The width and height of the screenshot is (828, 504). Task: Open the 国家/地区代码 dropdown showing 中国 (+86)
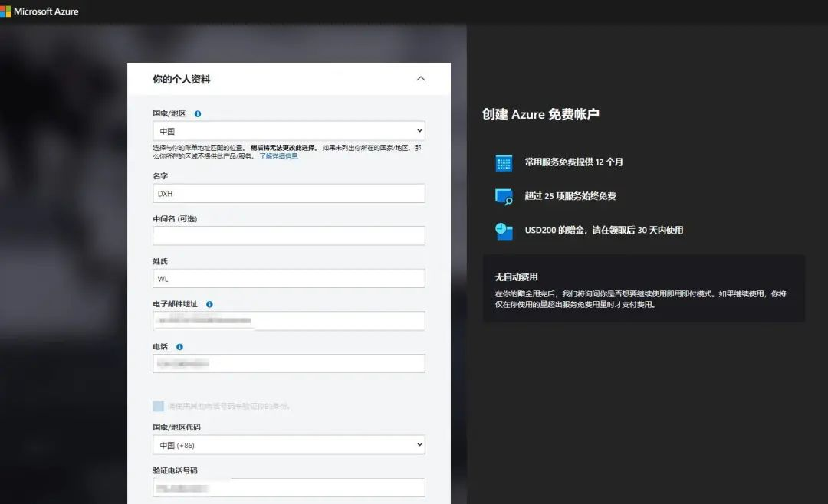[289, 445]
